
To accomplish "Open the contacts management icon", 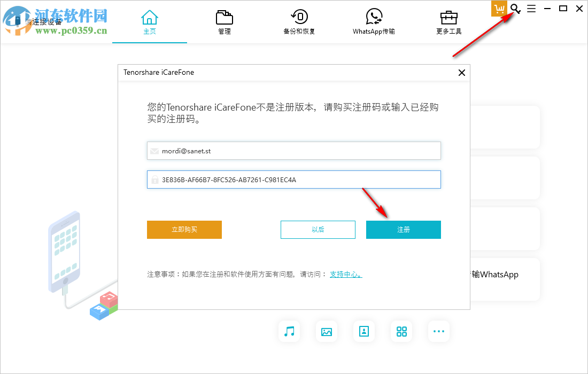I will click(364, 331).
